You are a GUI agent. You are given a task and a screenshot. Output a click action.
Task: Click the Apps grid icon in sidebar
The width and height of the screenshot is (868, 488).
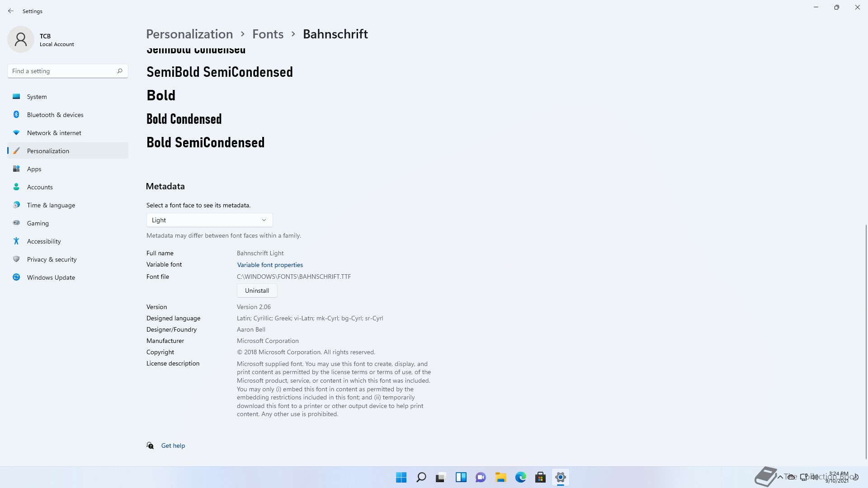(16, 169)
